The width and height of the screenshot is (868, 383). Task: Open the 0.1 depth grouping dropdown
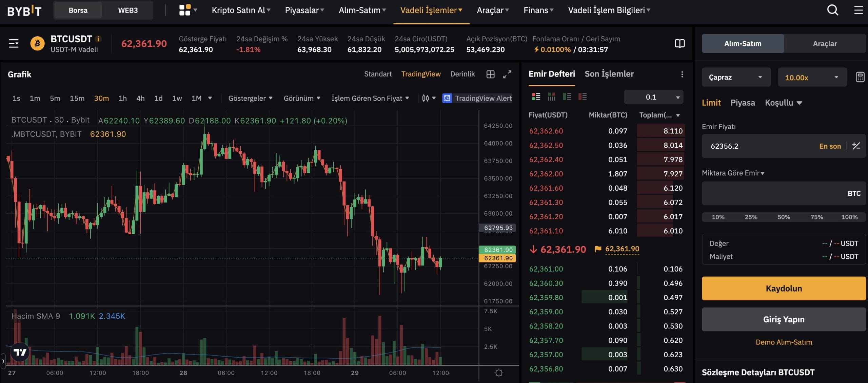pyautogui.click(x=653, y=97)
